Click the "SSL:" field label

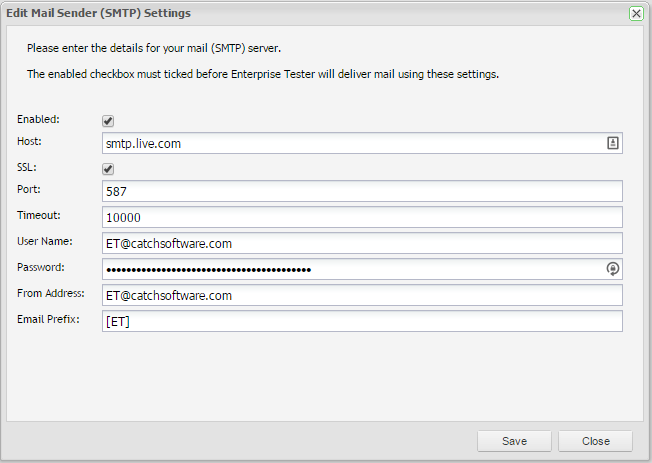point(27,166)
